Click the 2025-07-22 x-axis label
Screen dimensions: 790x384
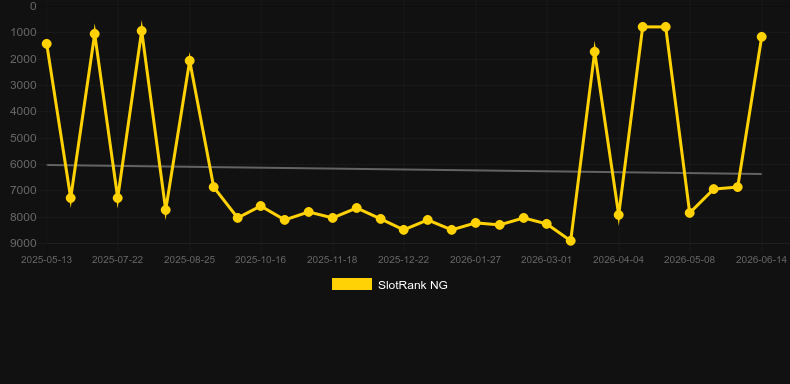(117, 260)
